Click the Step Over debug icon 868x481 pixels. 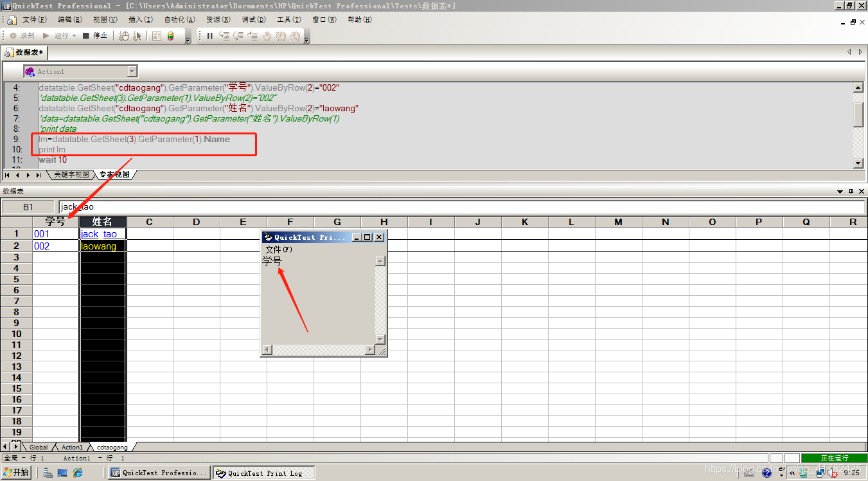(x=238, y=36)
